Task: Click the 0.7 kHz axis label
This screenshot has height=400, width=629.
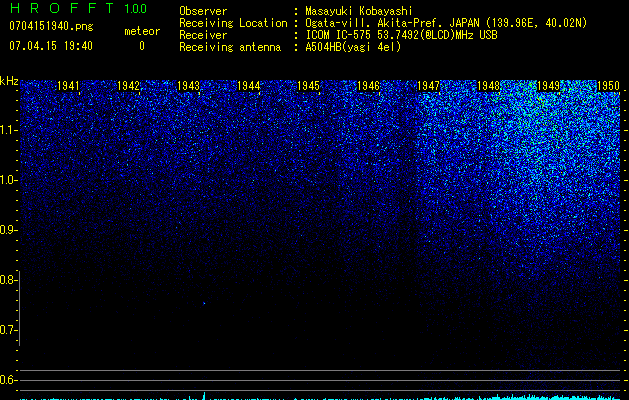Action: tap(7, 330)
